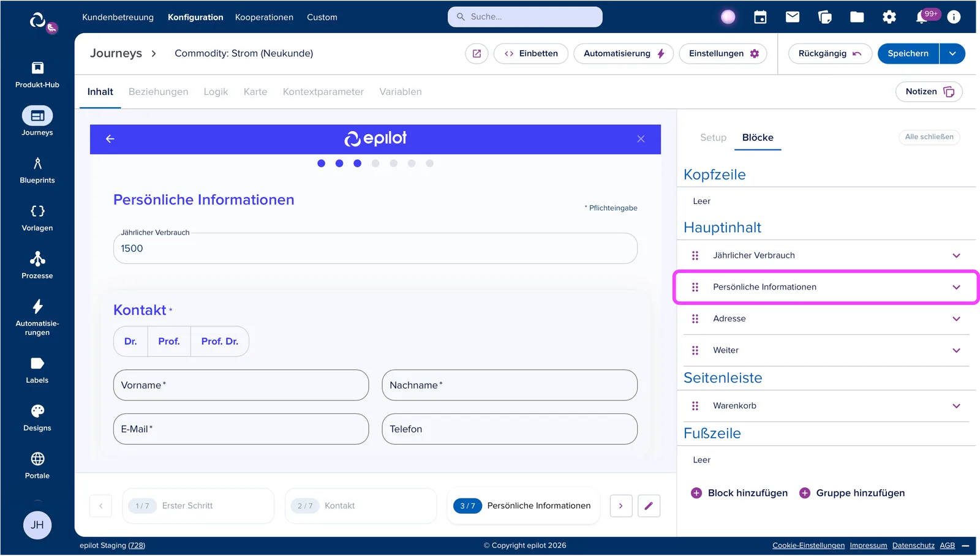
Task: Click the epilot logo in top-left
Action: click(x=38, y=20)
